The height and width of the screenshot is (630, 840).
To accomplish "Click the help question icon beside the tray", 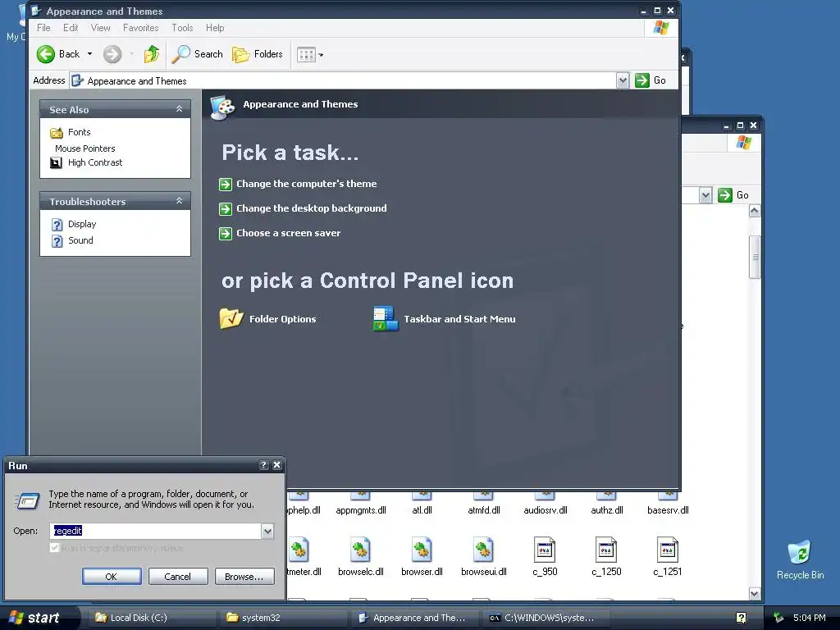I will 742,618.
